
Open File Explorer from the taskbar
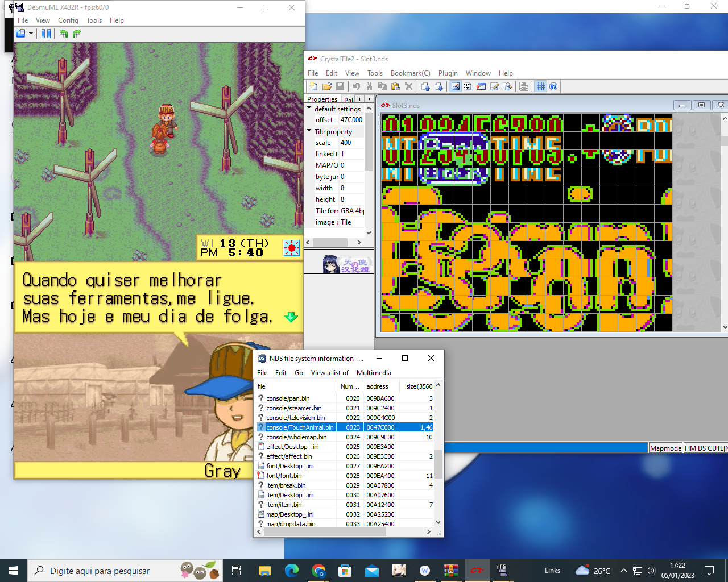(x=265, y=571)
